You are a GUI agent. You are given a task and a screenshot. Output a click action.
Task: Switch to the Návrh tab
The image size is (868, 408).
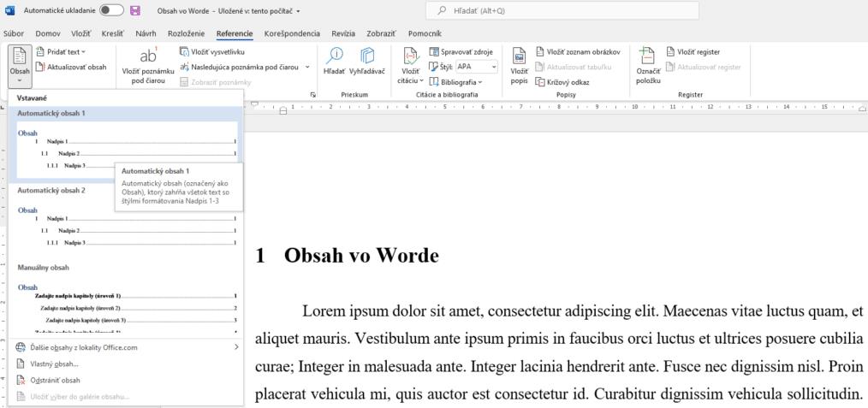146,33
